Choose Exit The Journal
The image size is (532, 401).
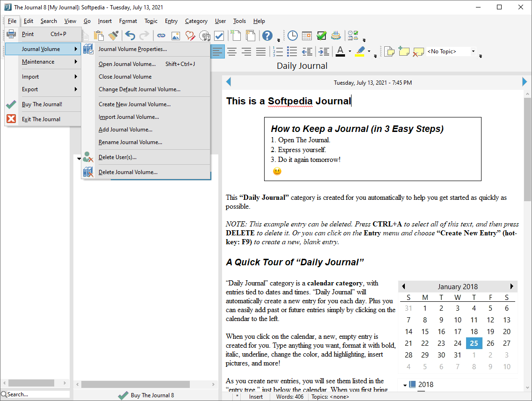[x=43, y=119]
